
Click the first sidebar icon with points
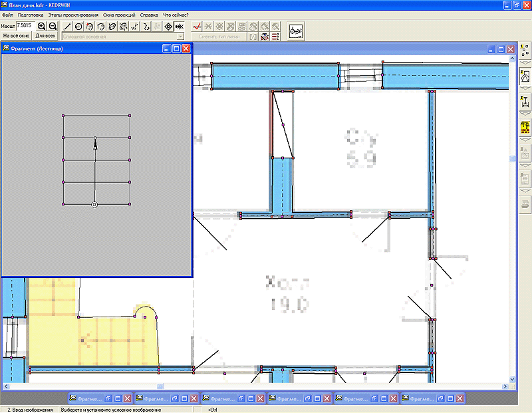[524, 51]
